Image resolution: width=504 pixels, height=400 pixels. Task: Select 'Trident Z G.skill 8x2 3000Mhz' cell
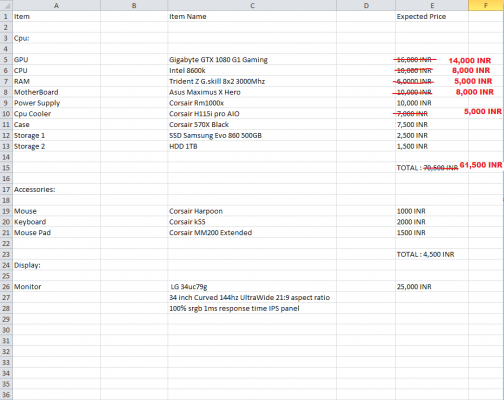click(x=252, y=81)
